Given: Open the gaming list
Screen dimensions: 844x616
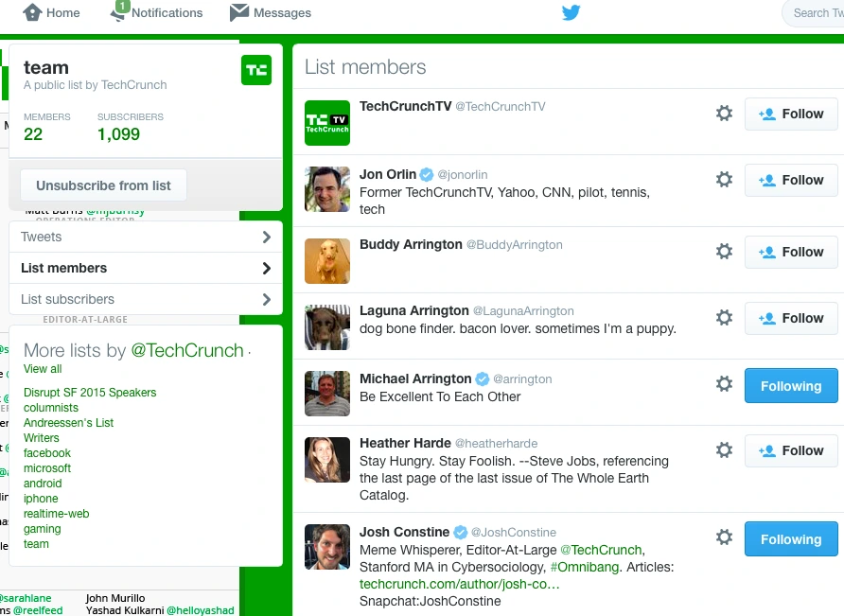Looking at the screenshot, I should pos(42,529).
